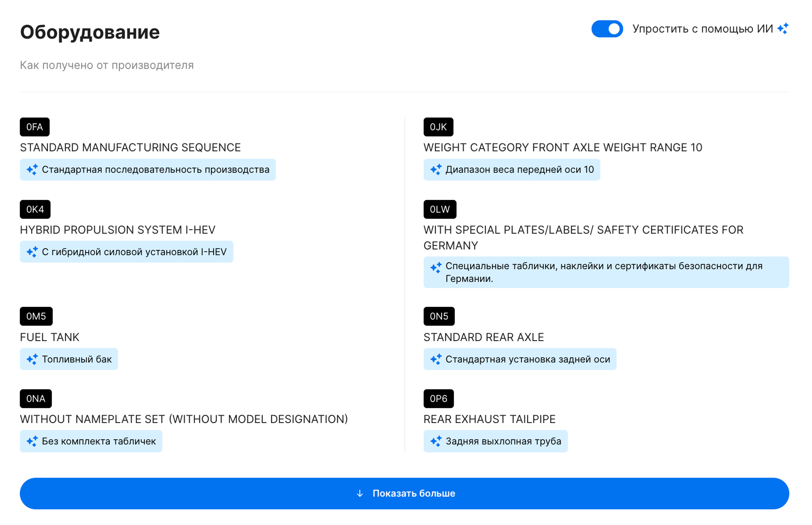Click the 0LW code badge

[440, 209]
